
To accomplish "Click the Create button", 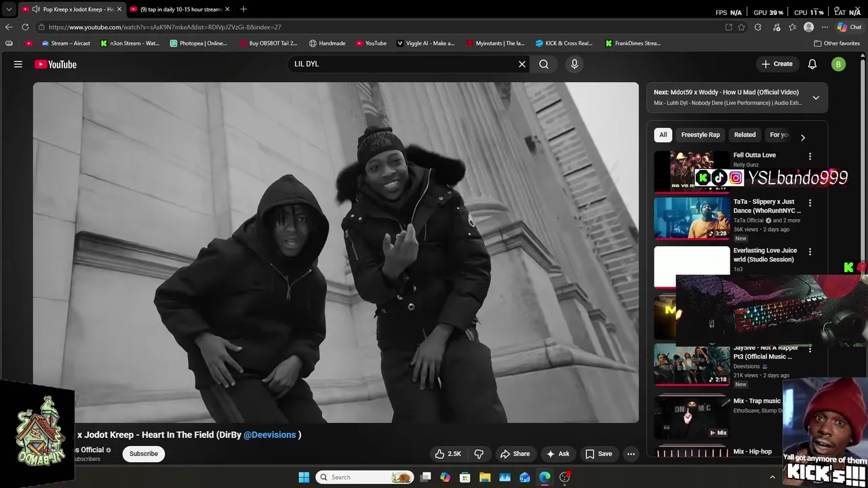I will coord(777,64).
